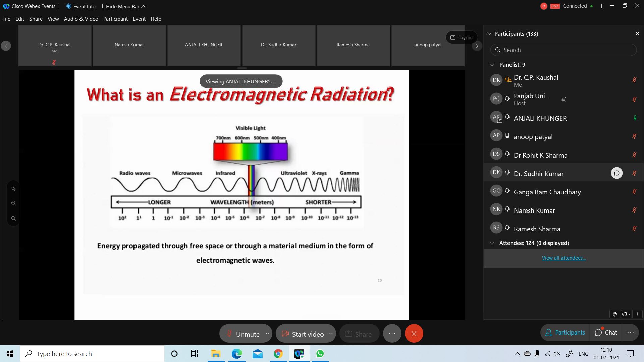Click the LIVE streaming badge
Viewport: 644px width, 362px height.
pos(555,6)
